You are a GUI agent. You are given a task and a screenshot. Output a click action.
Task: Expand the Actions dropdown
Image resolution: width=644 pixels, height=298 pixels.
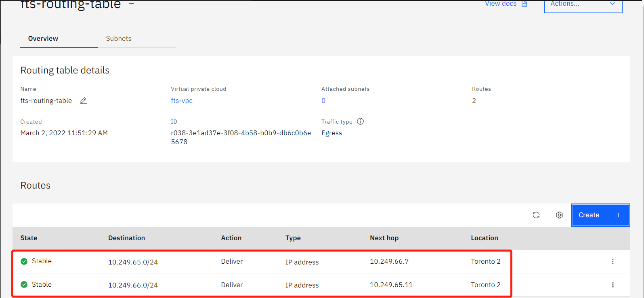583,5
